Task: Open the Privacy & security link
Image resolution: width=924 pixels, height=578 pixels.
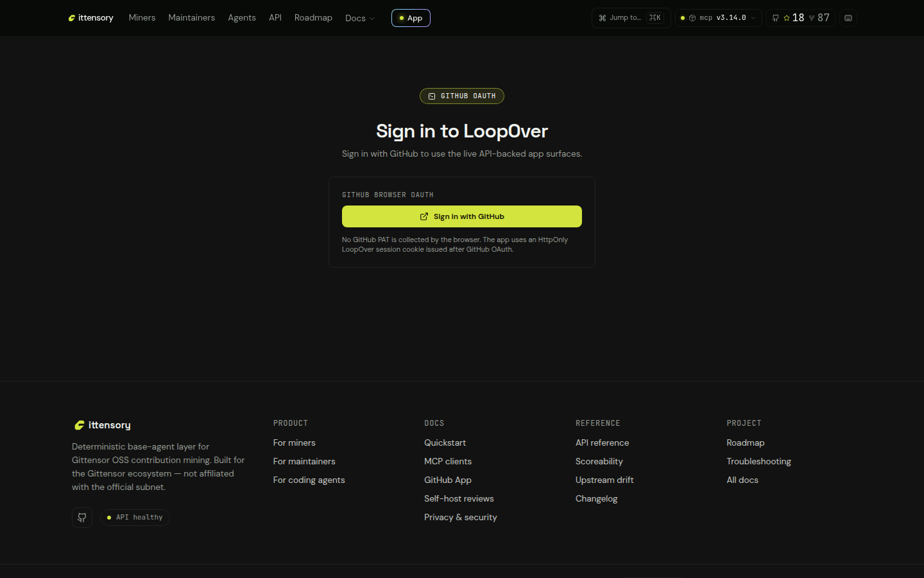Action: click(461, 517)
